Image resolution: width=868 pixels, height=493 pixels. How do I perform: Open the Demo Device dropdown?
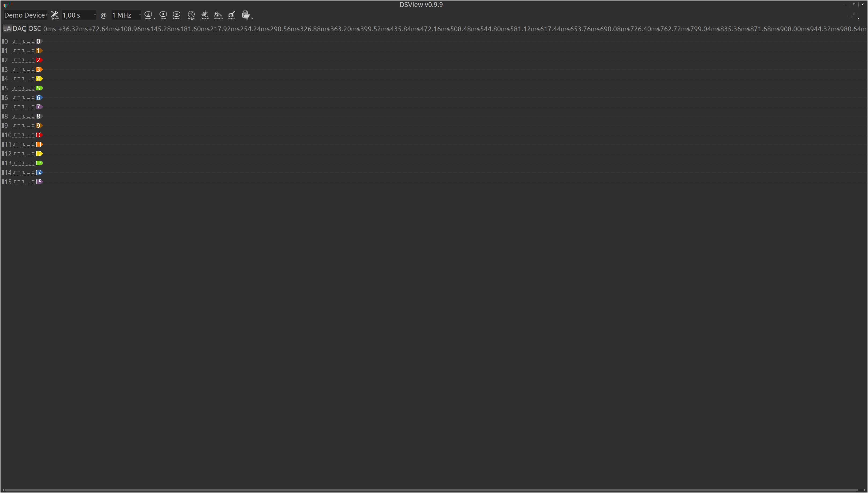pos(25,15)
